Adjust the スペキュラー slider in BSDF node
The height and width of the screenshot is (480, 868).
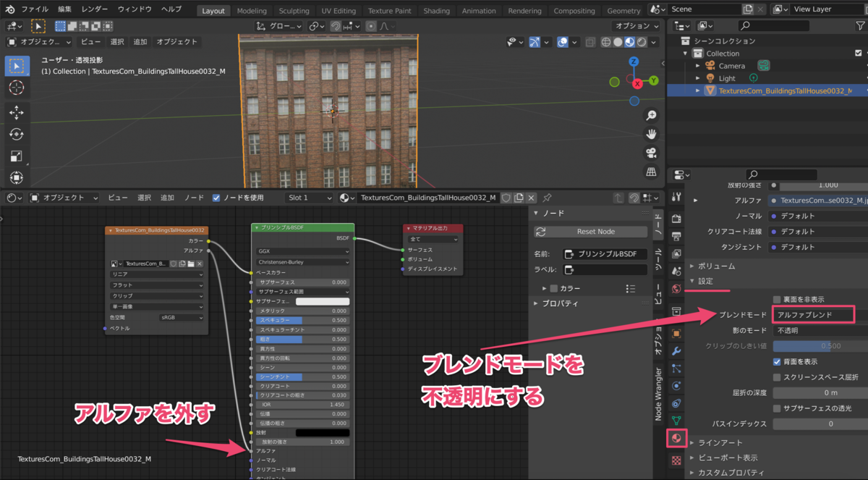point(302,320)
